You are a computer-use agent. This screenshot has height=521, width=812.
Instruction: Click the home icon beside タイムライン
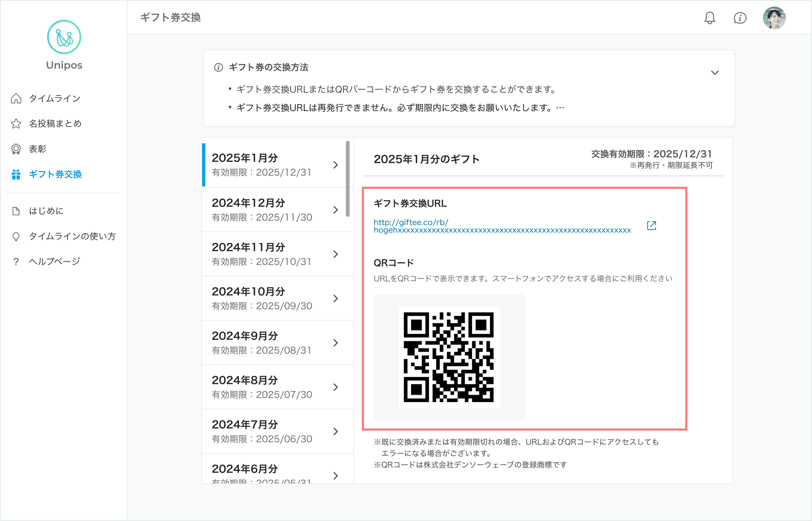[16, 98]
